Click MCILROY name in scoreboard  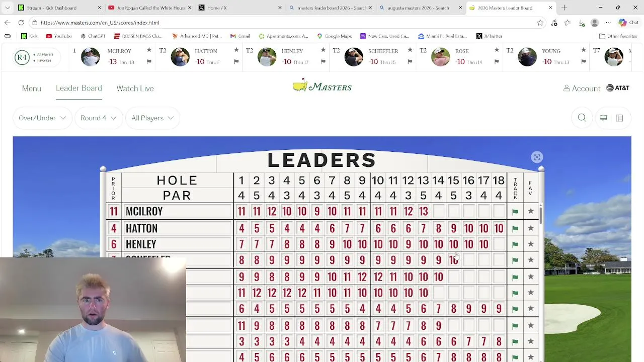coord(144,211)
